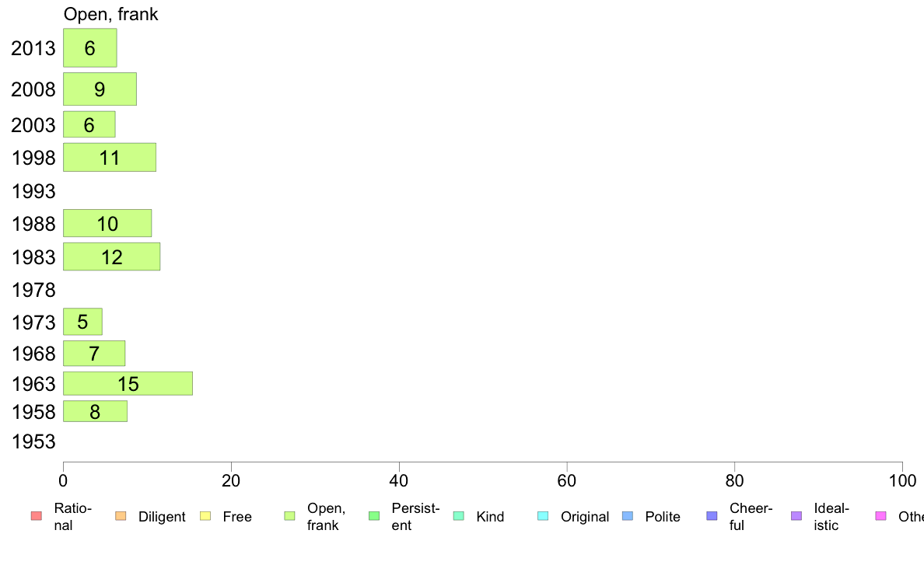Screen dimensions: 924x572
Task: Select the Cheerful legend swatch
Action: pos(712,516)
